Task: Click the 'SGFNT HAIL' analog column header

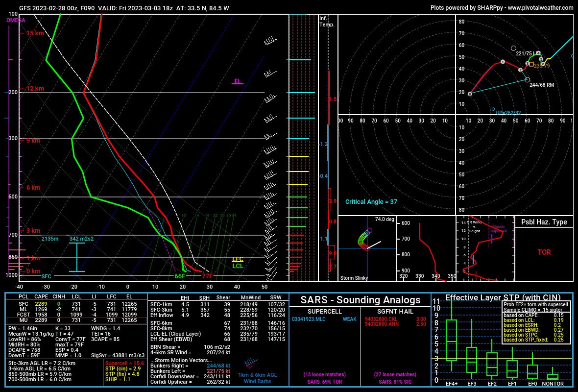Action: tap(395, 311)
